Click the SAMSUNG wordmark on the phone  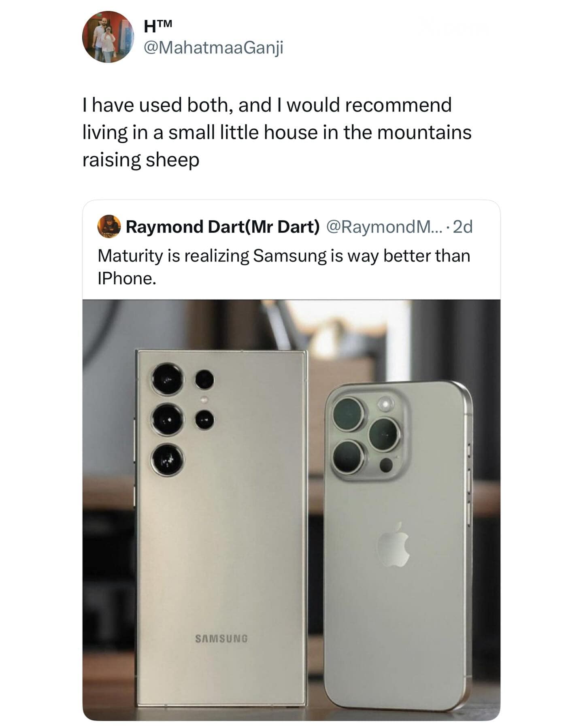(x=221, y=639)
